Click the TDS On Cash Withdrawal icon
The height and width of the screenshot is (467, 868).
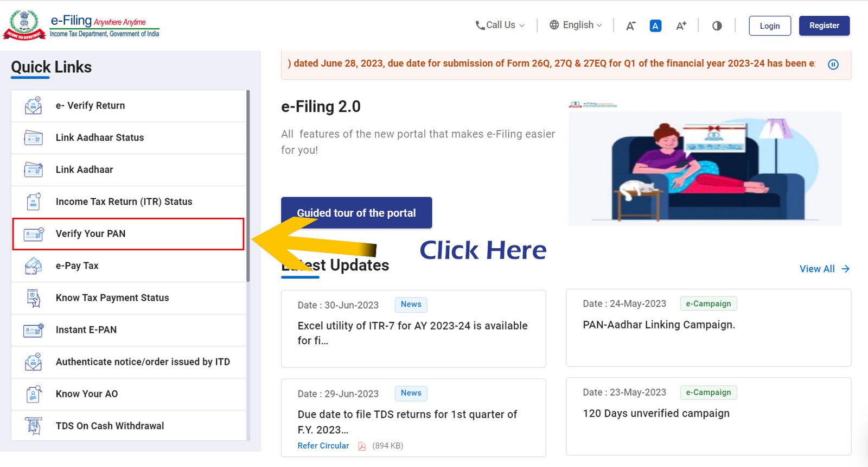(x=34, y=426)
